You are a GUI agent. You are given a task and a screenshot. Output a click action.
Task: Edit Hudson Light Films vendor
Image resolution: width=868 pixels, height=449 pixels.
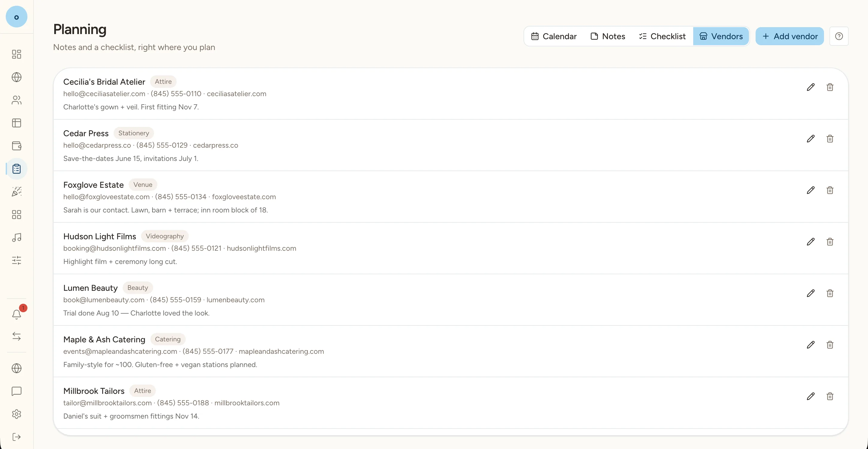point(811,242)
